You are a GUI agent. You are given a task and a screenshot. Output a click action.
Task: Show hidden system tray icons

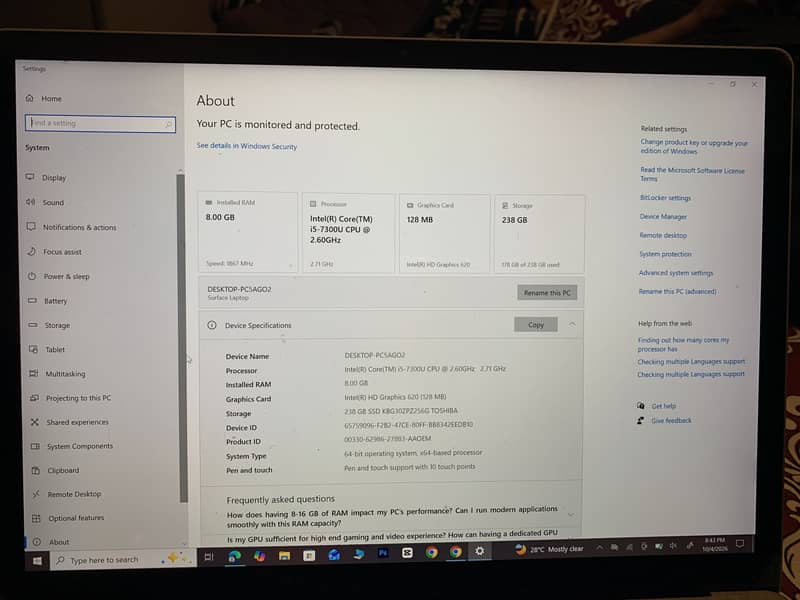[x=599, y=547]
